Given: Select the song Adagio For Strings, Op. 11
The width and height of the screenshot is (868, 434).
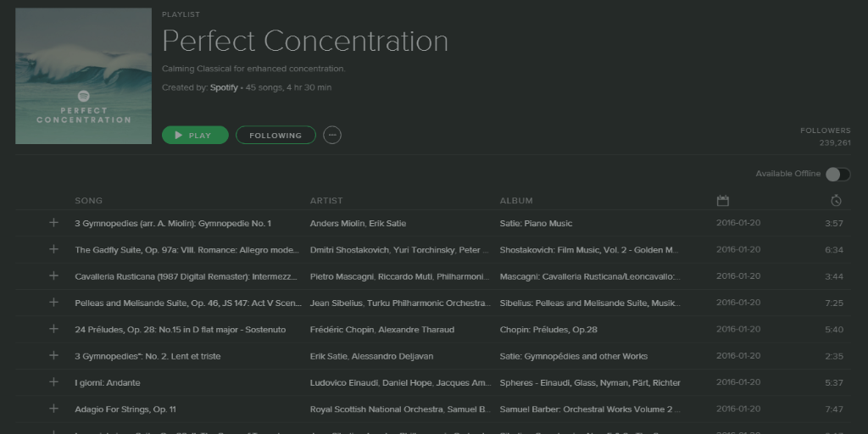Looking at the screenshot, I should 125,409.
